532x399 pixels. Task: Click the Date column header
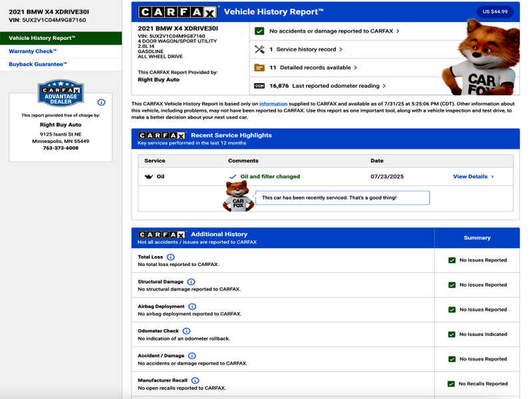377,161
